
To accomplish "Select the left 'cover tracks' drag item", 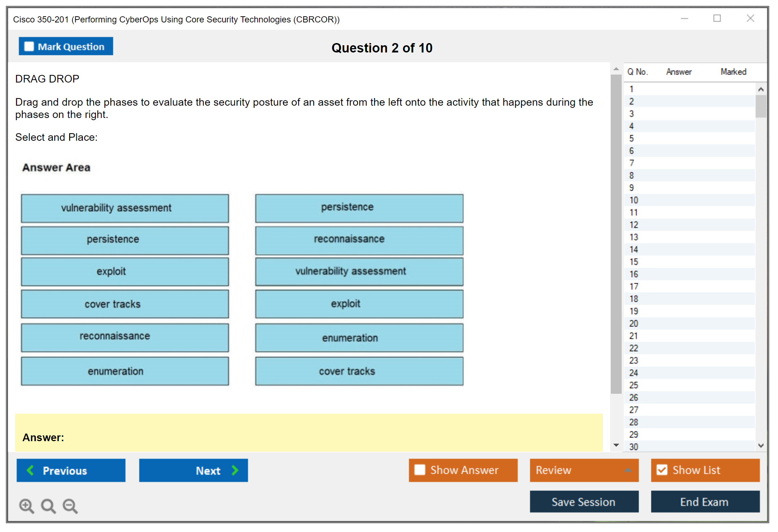I will (125, 304).
